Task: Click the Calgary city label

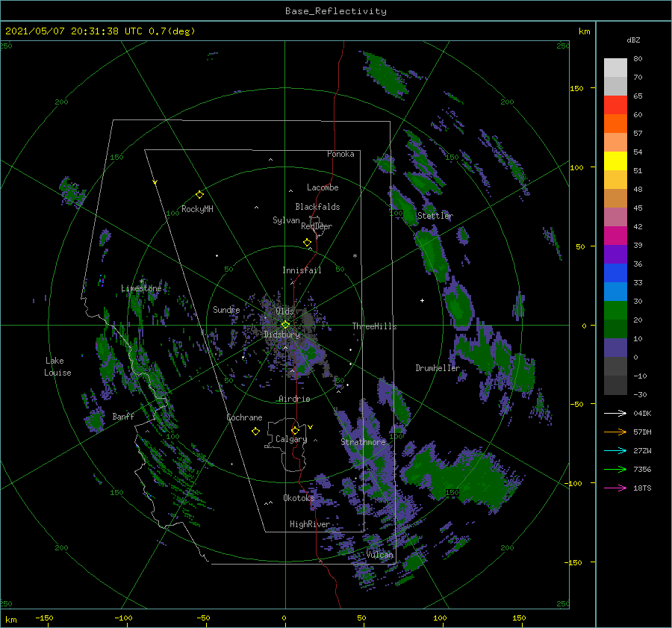Action: (291, 439)
